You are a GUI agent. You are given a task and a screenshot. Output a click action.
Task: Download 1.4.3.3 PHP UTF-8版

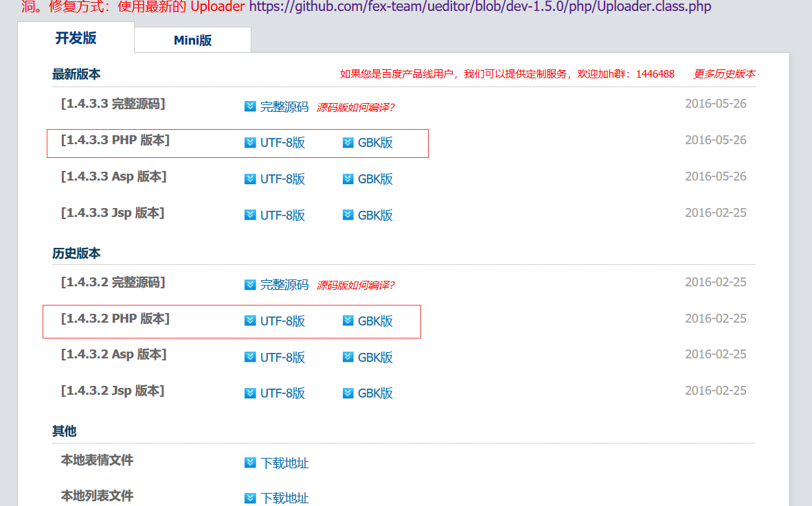coord(282,142)
